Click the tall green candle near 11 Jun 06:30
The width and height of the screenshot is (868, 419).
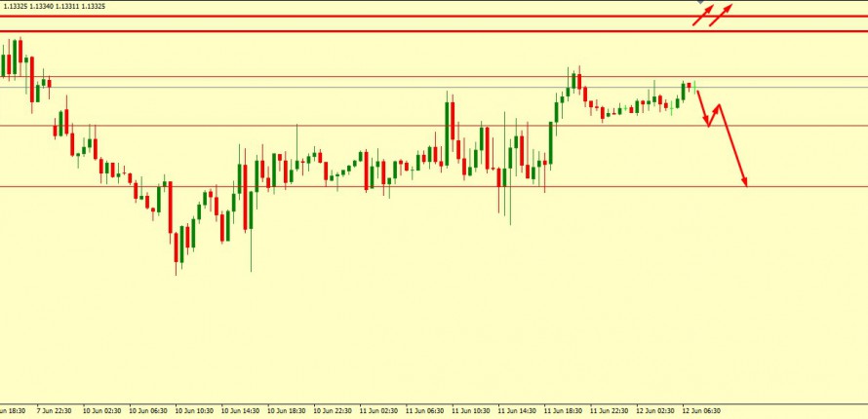[x=450, y=129]
